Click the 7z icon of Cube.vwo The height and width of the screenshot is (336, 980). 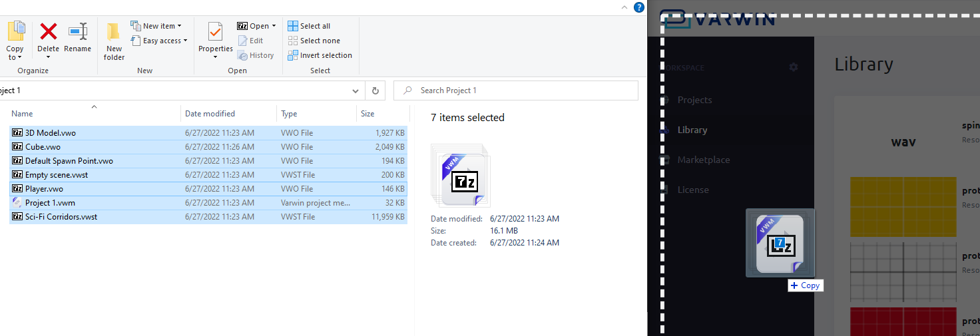(x=17, y=147)
